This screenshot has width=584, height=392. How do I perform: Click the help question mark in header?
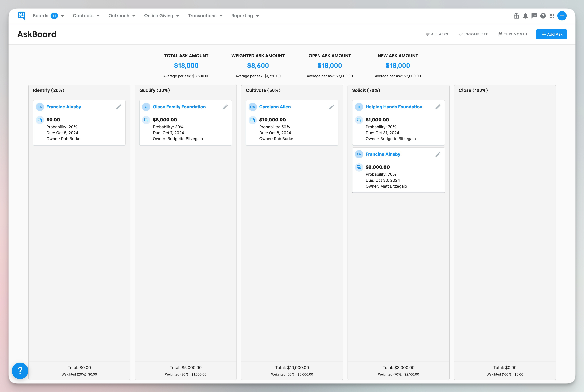pos(543,16)
